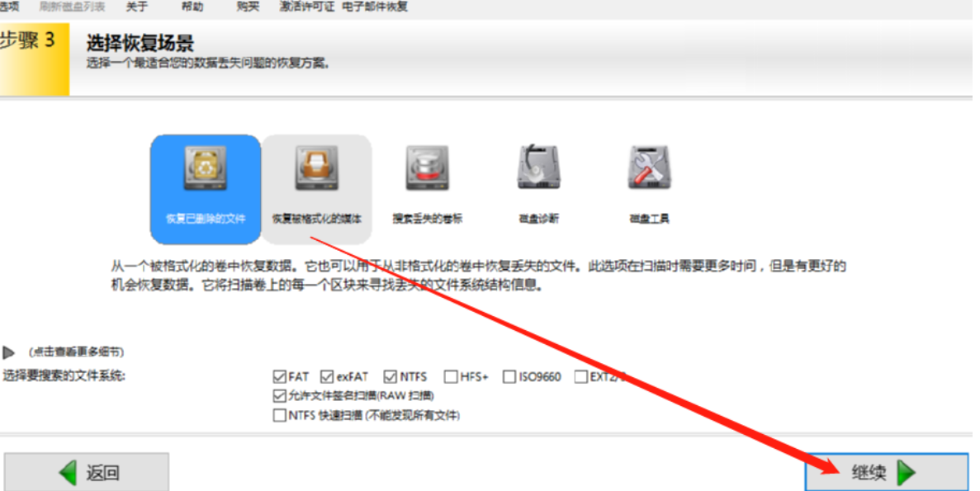Choose the 恢复被格式化的媒体 scenario icon
The width and height of the screenshot is (980, 491).
pyautogui.click(x=317, y=168)
